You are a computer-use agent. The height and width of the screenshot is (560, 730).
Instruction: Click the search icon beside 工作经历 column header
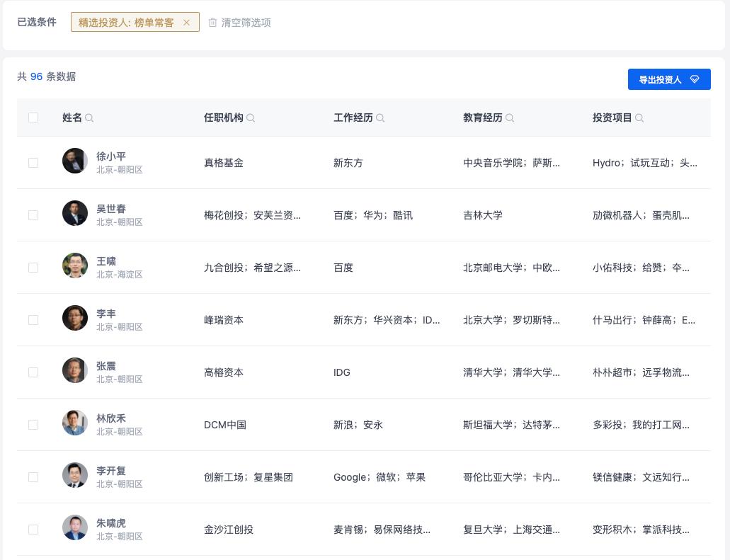tap(380, 118)
